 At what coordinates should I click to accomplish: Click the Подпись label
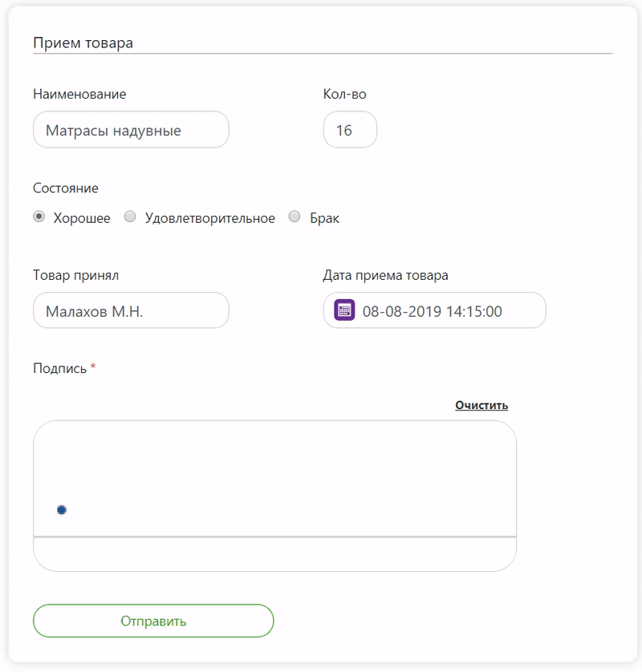point(59,369)
